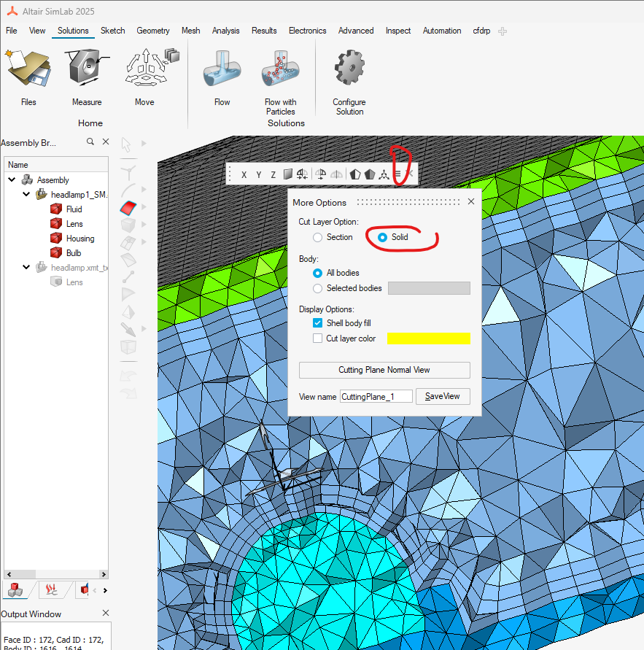Uncheck Shell body fill checkbox

(317, 323)
